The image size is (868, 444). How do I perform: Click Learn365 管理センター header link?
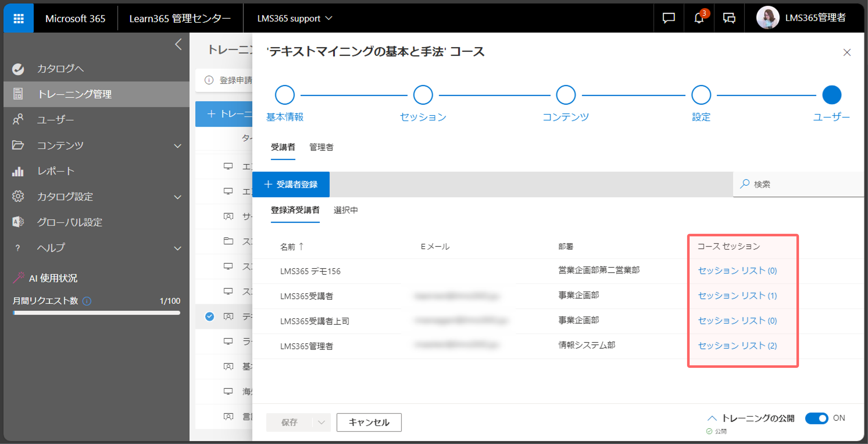click(180, 18)
